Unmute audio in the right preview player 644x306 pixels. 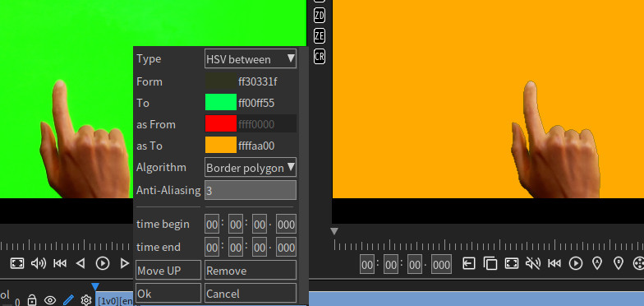[x=533, y=263]
